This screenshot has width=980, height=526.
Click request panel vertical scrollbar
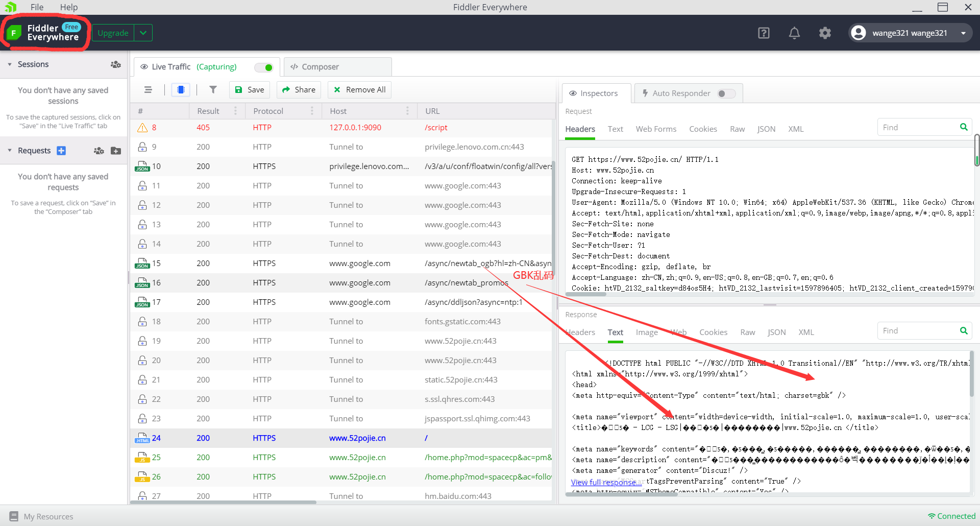[976, 150]
